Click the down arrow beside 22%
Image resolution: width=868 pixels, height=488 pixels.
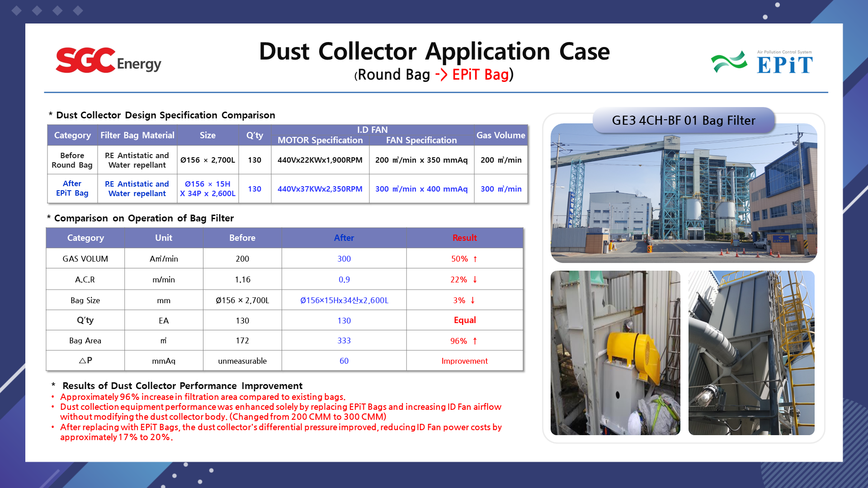[x=475, y=280]
